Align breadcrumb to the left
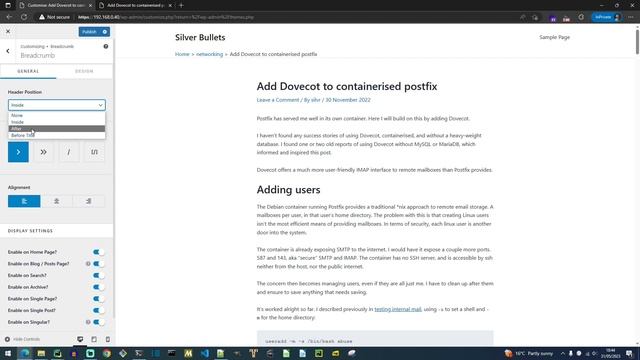640x360 pixels. [24, 201]
